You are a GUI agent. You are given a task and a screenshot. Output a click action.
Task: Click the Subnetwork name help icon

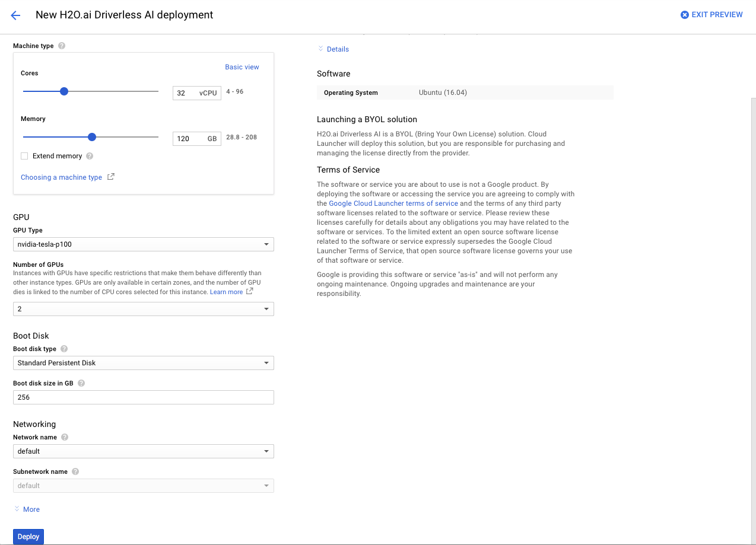pos(75,471)
